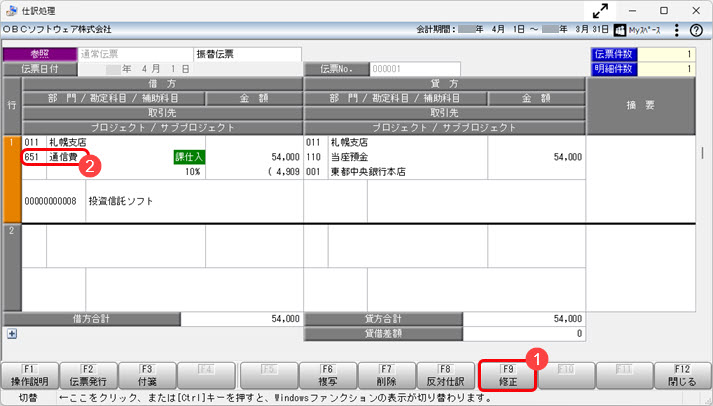Click F8 反対仕訳 button
This screenshot has height=406, width=713.
[445, 376]
